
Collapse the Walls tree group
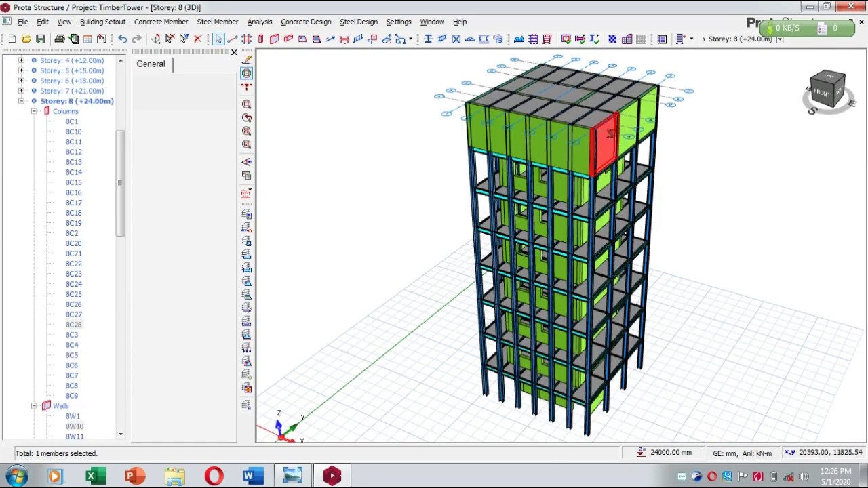(x=34, y=406)
